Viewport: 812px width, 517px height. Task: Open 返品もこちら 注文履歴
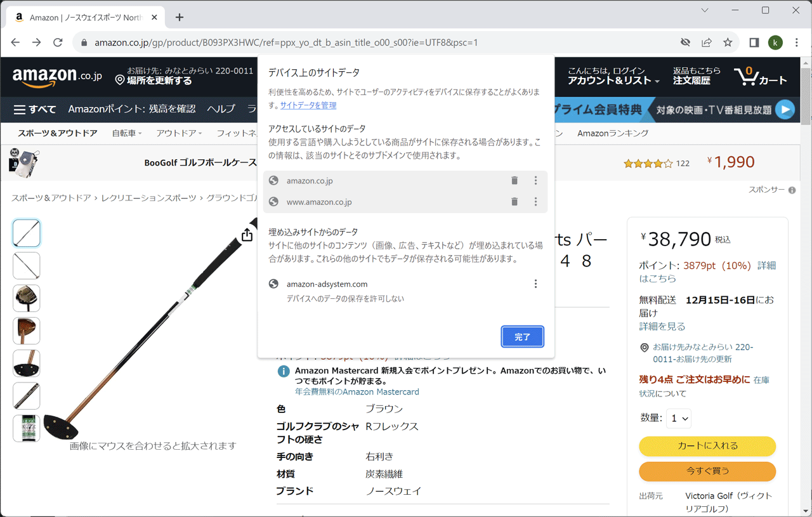coord(697,76)
